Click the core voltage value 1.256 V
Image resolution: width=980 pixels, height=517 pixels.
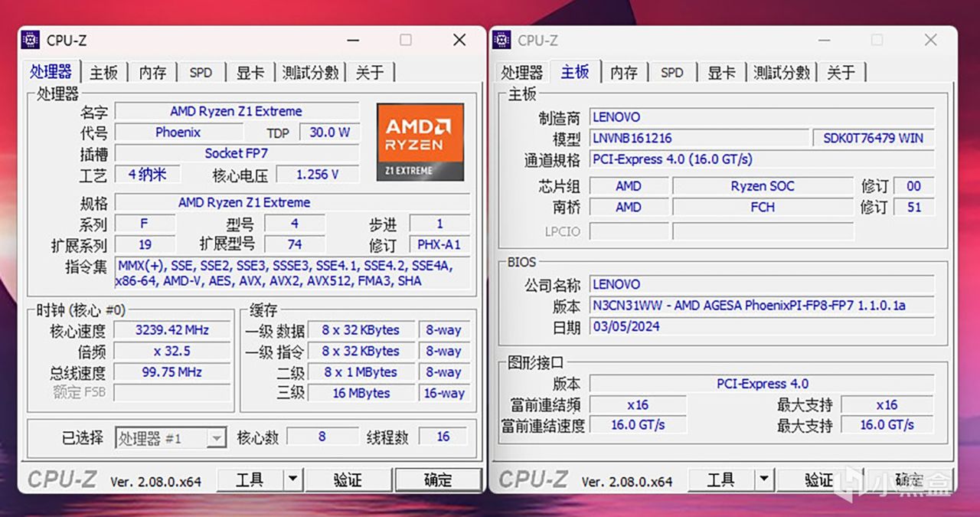(x=317, y=175)
